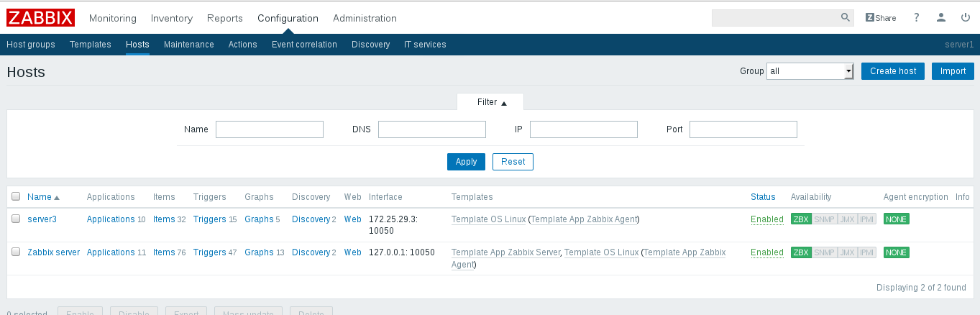Open the server3 host link
Screen dimensions: 980x315
tap(42, 219)
